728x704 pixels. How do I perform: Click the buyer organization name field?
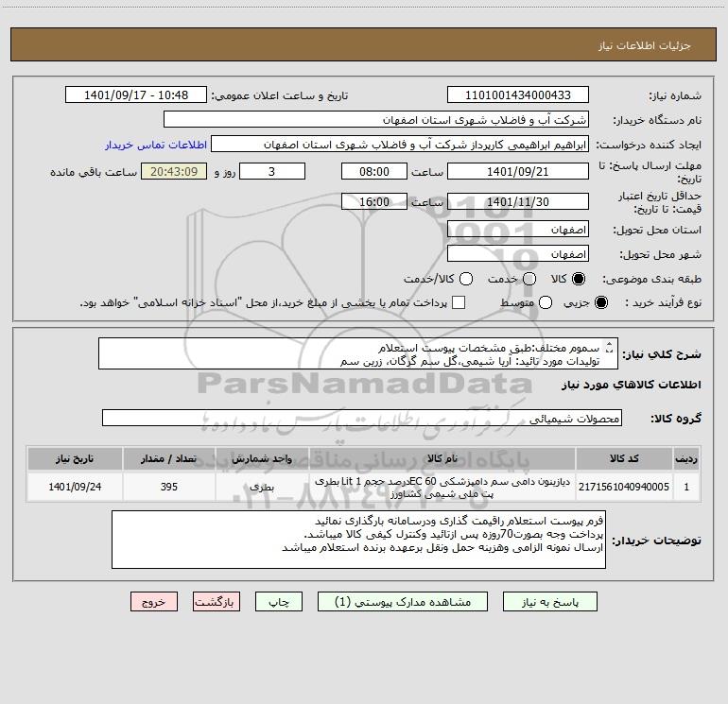[376, 120]
